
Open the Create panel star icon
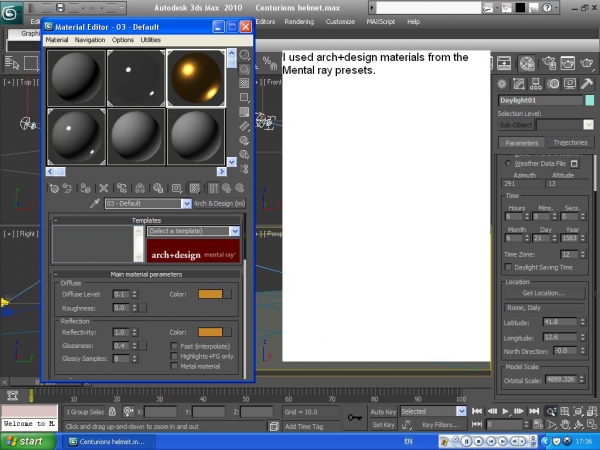pyautogui.click(x=502, y=84)
